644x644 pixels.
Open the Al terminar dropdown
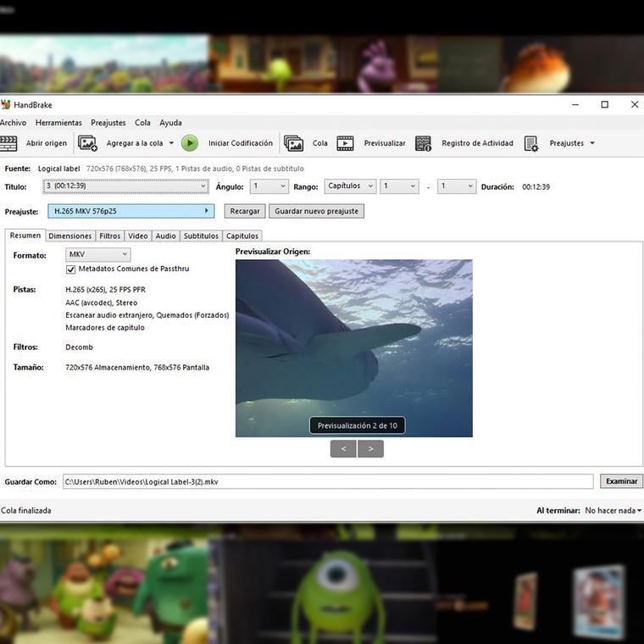(x=613, y=511)
